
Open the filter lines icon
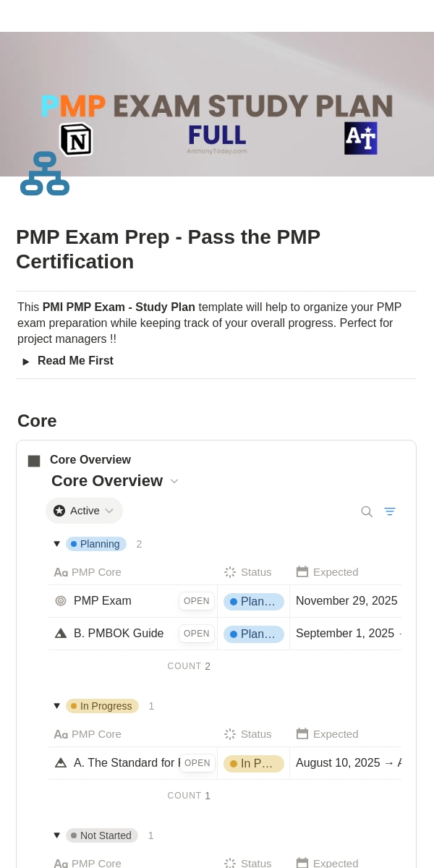coord(390,511)
